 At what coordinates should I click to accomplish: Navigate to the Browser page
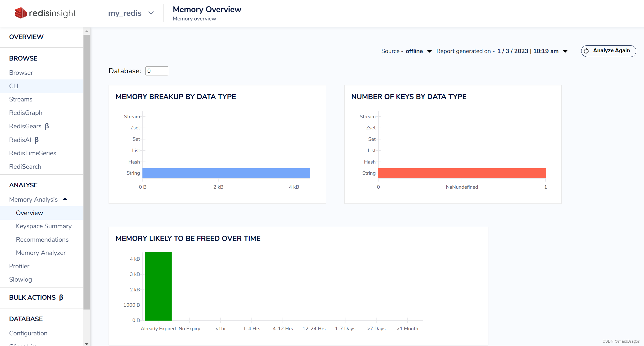pos(21,73)
